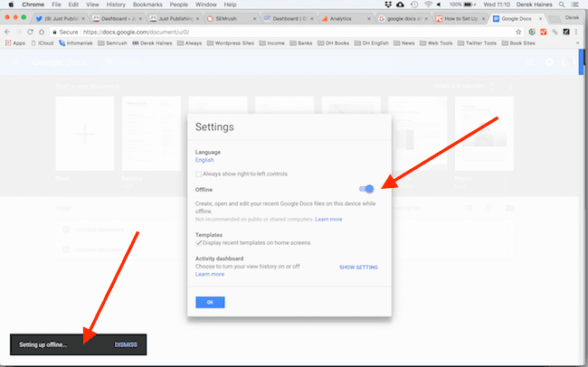This screenshot has height=367, width=588.
Task: Open the Twitter Tools bookmarks folder
Action: point(477,43)
